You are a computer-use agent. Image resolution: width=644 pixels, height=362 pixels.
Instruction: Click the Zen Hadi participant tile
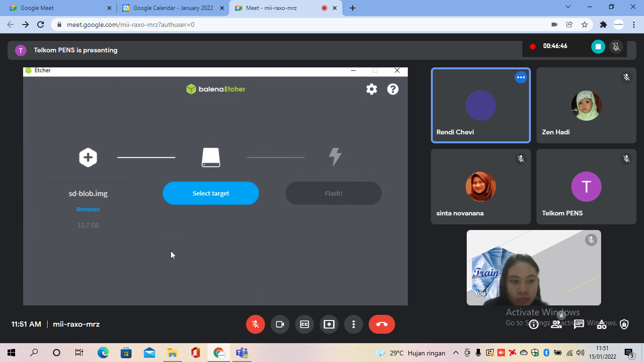point(586,105)
